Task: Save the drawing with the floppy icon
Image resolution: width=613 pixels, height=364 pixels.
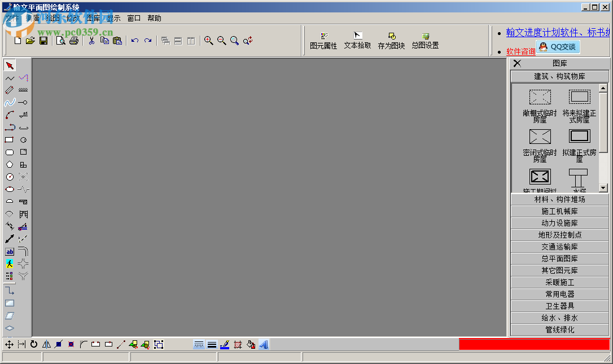Action: 43,41
